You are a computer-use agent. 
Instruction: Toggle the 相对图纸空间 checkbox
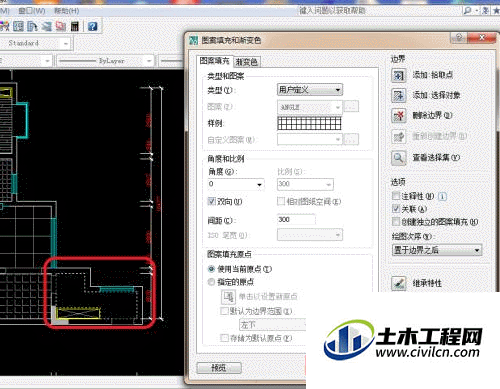pyautogui.click(x=281, y=201)
